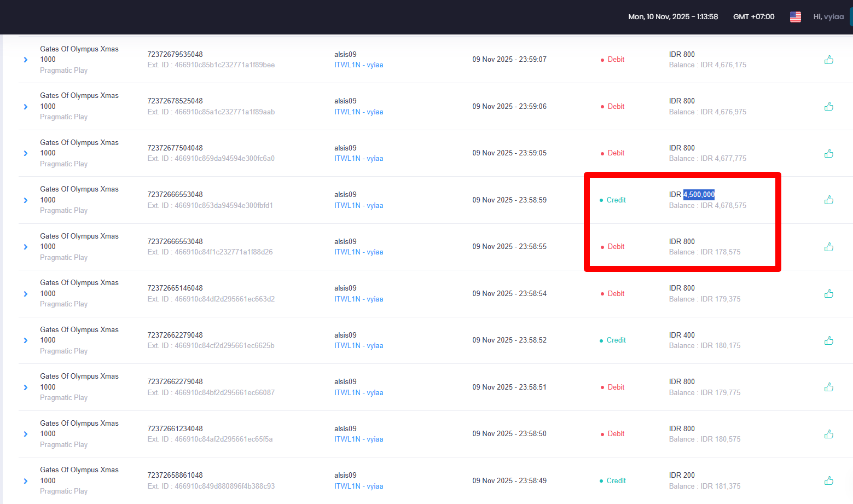The image size is (853, 504).
Task: Expand row with Ext. ID ending 88c93
Action: coord(26,481)
